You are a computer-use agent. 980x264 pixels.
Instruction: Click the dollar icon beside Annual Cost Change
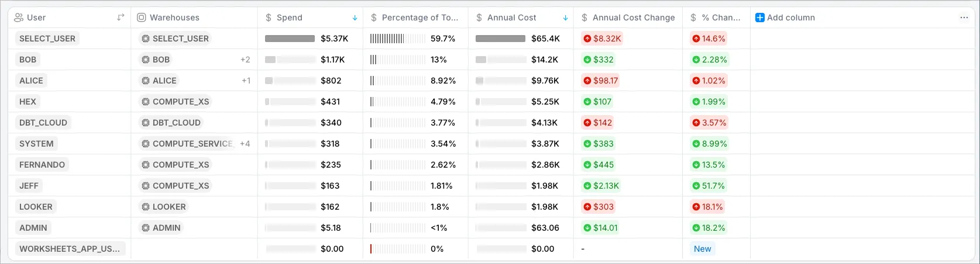(x=584, y=18)
